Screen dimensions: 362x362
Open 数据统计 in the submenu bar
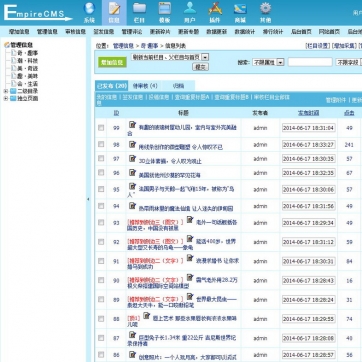245,32
